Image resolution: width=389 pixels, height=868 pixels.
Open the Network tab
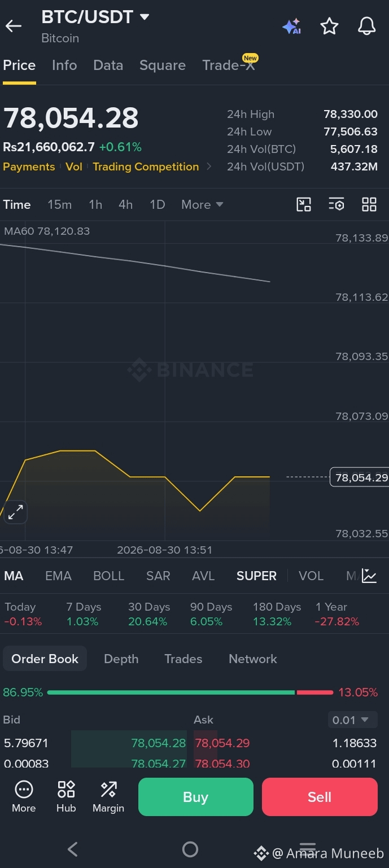(x=253, y=659)
